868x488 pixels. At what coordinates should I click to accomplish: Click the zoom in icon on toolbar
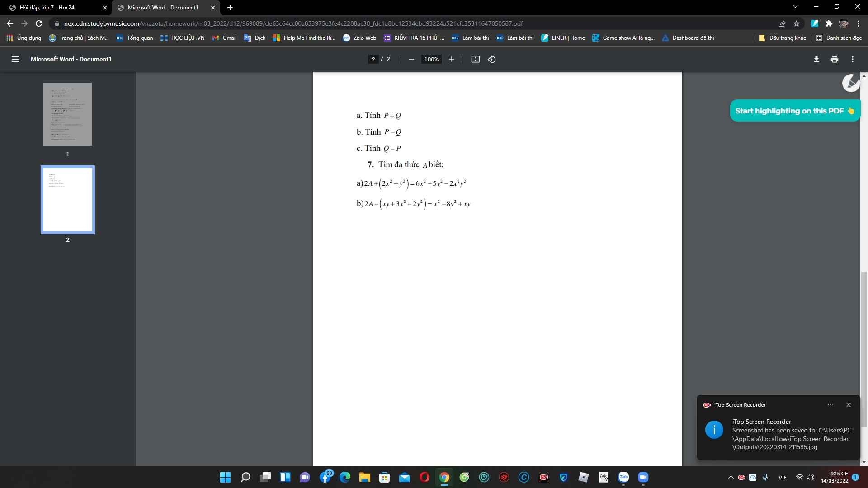tap(451, 59)
